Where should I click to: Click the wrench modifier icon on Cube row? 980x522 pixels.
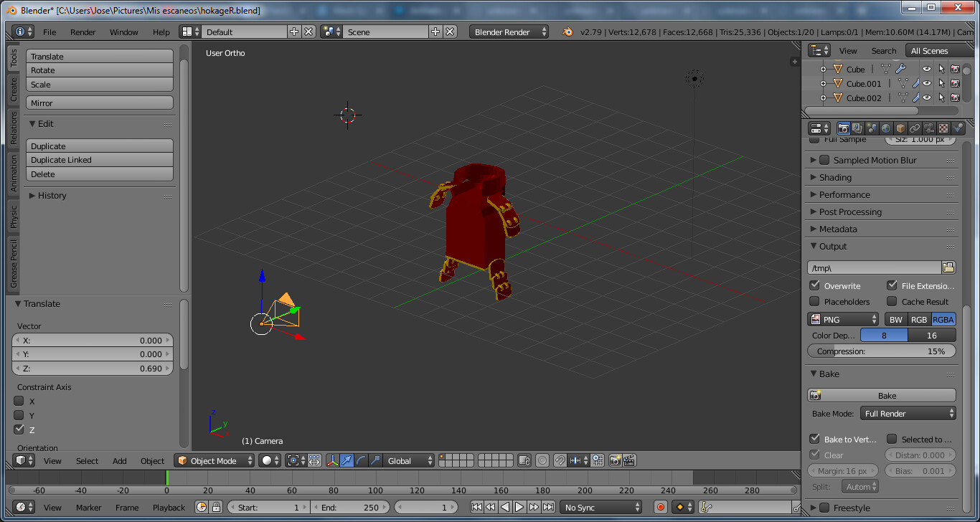tap(900, 70)
